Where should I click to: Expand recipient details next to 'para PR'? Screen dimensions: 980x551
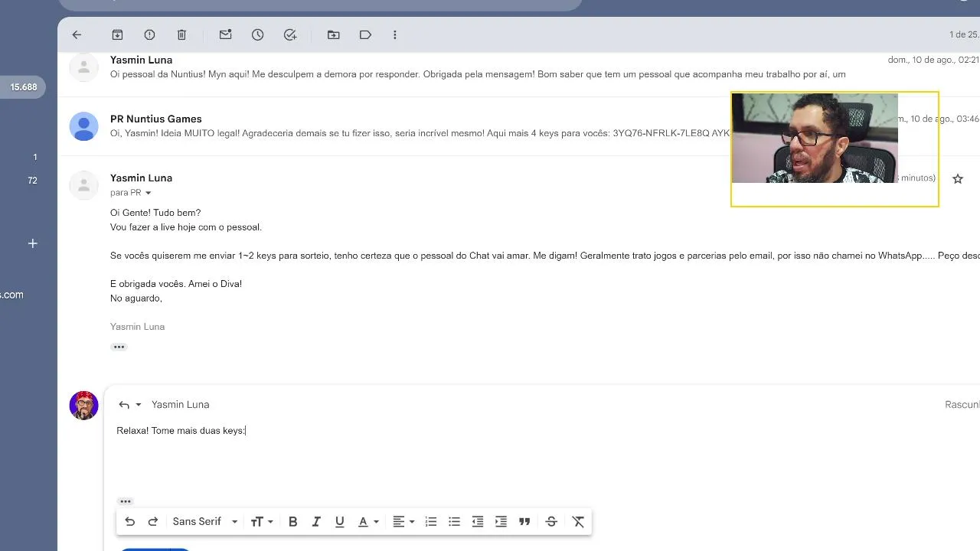point(149,193)
